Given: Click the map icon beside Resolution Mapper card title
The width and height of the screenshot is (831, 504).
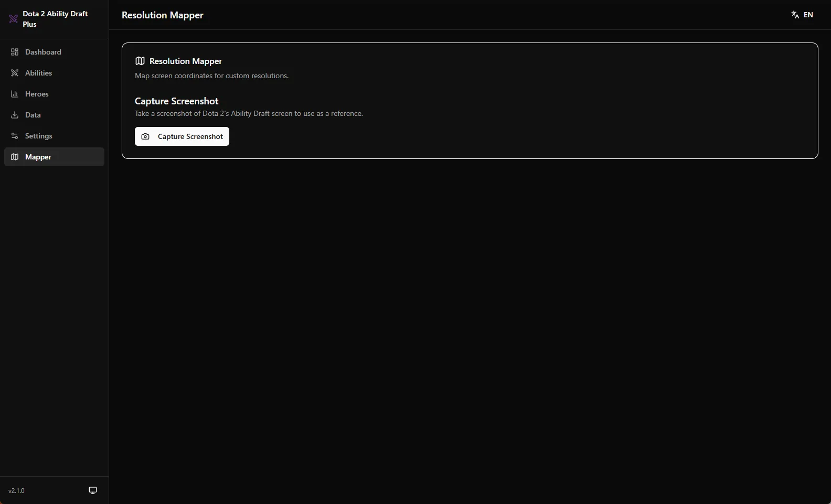Looking at the screenshot, I should click(x=140, y=61).
